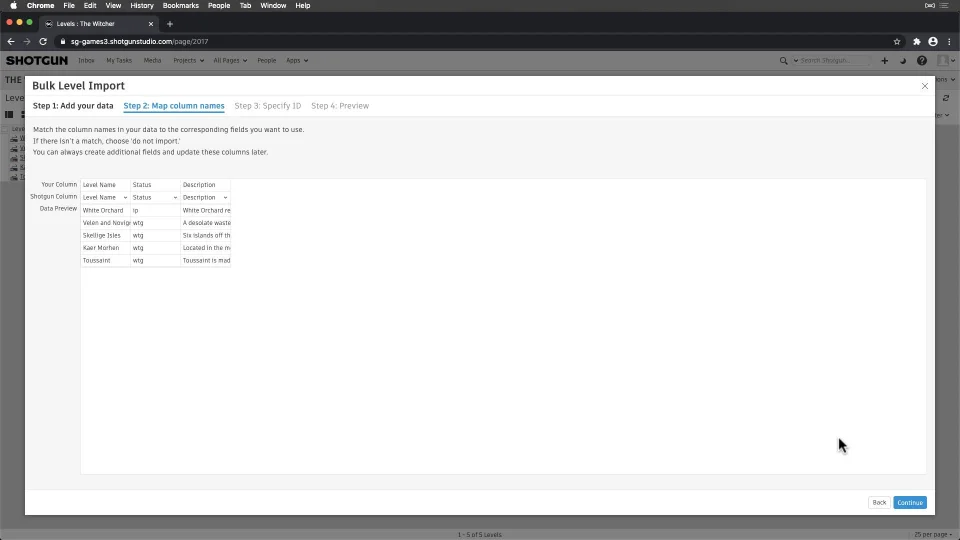The height and width of the screenshot is (540, 960).
Task: Select the White Orchard preview cell
Action: click(x=105, y=210)
